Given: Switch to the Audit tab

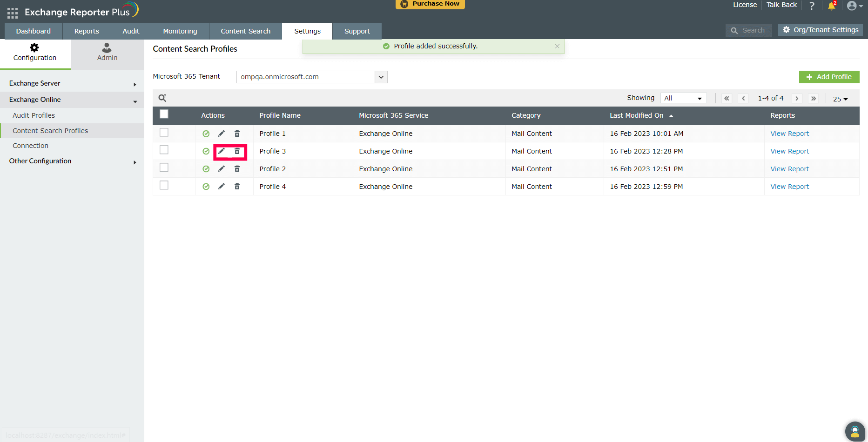Looking at the screenshot, I should tap(131, 31).
